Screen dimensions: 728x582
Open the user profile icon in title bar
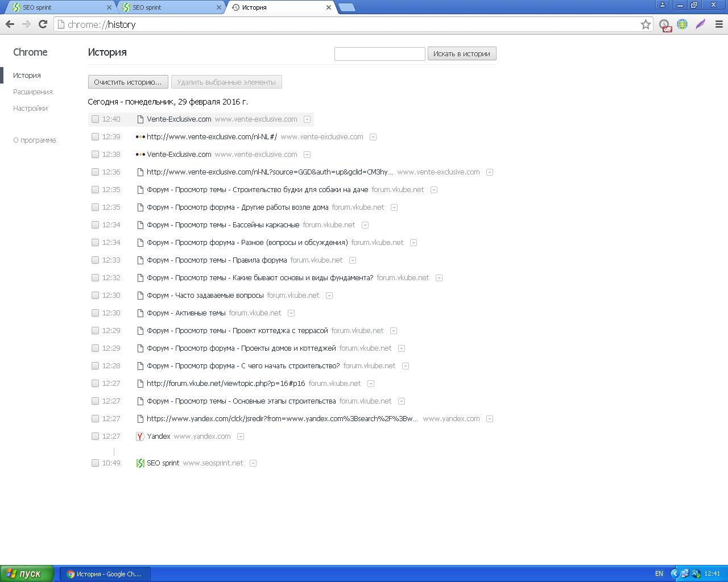pyautogui.click(x=663, y=5)
